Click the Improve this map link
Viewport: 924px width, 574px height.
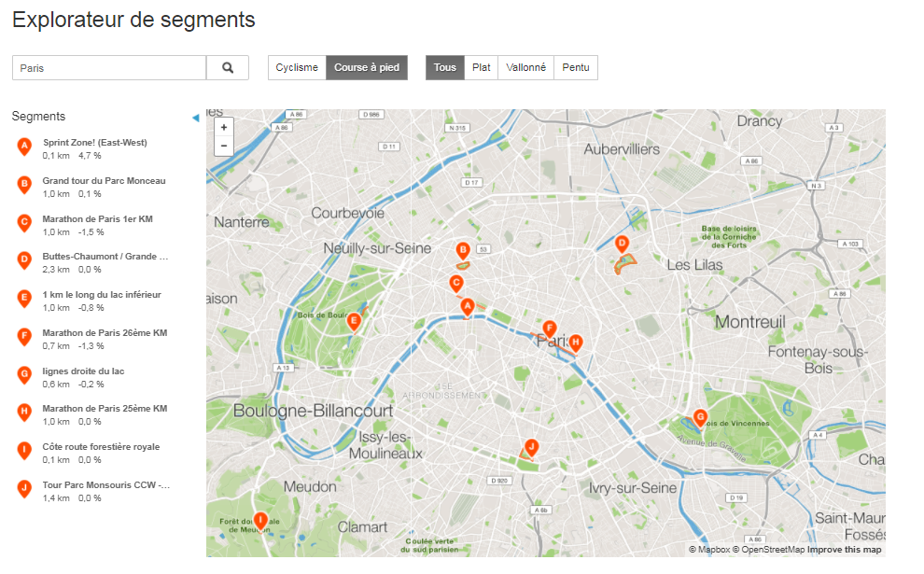coord(844,549)
